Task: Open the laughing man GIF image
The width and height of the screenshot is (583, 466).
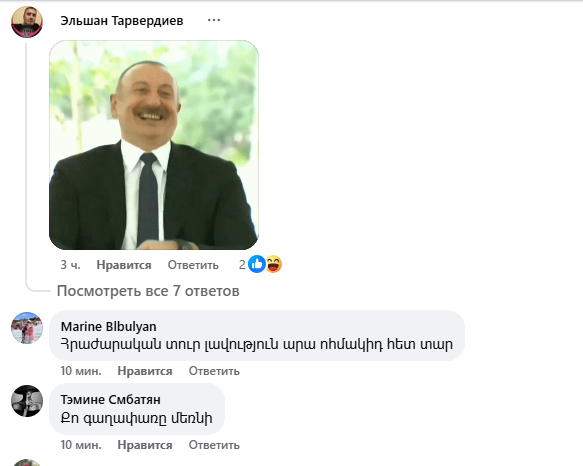Action: click(154, 145)
